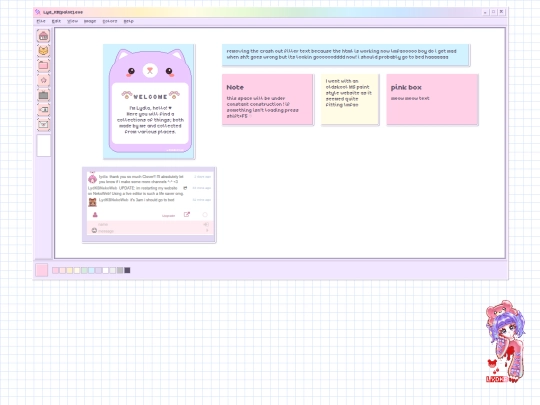Open the Colors menu
Viewport: 540px width, 405px height.
pos(110,21)
